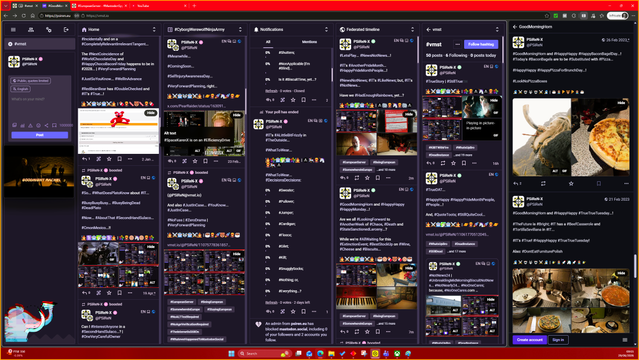Expand Federated timeline column settings
The height and width of the screenshot is (360, 639).
click(412, 30)
